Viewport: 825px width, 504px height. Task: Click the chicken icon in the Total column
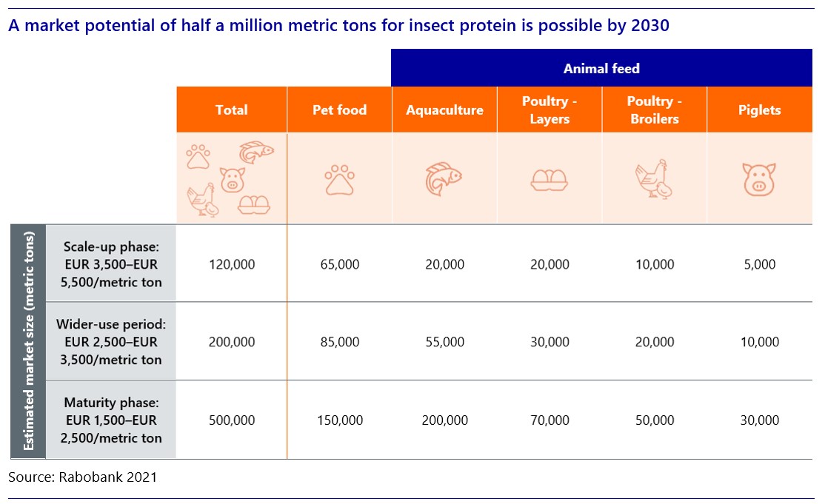pos(203,200)
